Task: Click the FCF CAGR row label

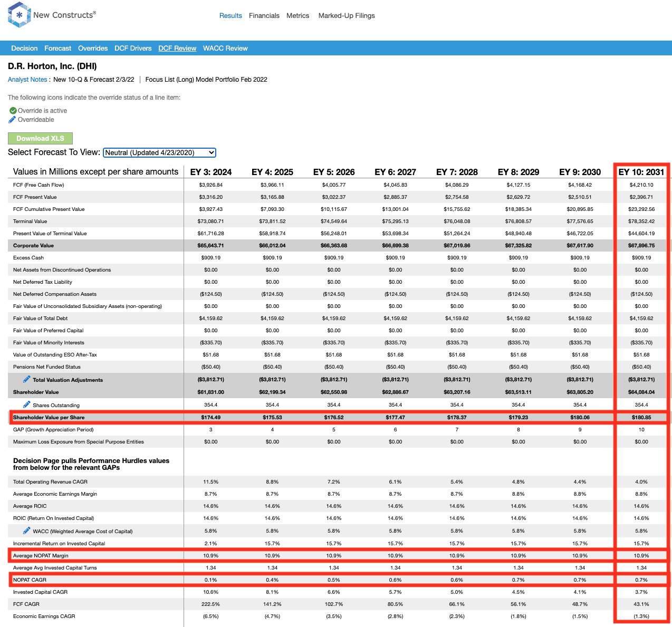Action: (x=26, y=604)
